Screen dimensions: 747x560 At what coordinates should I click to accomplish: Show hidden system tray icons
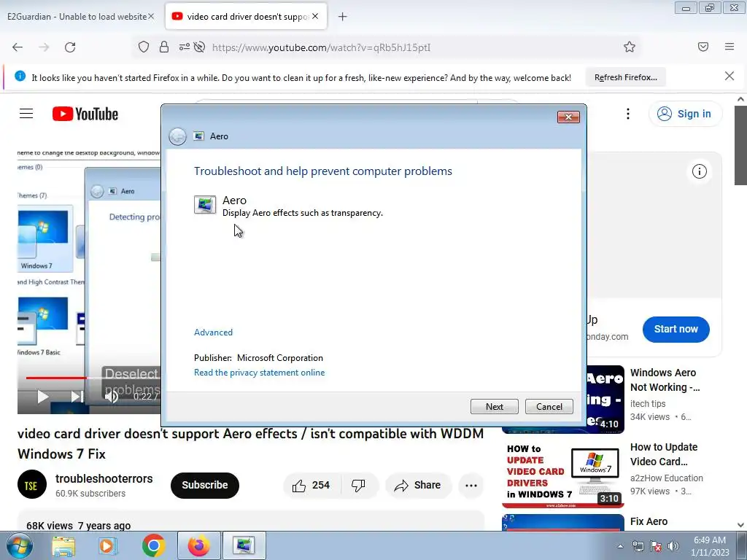pos(620,546)
